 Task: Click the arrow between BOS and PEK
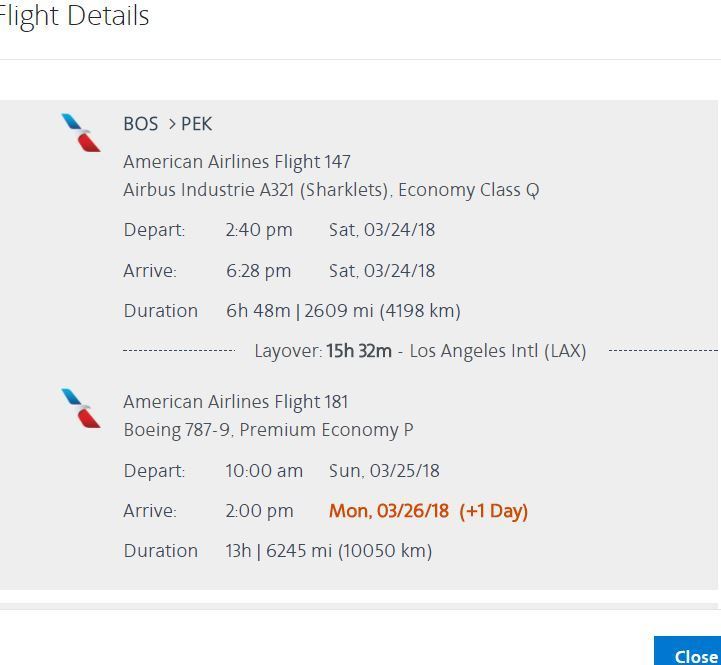(x=172, y=124)
